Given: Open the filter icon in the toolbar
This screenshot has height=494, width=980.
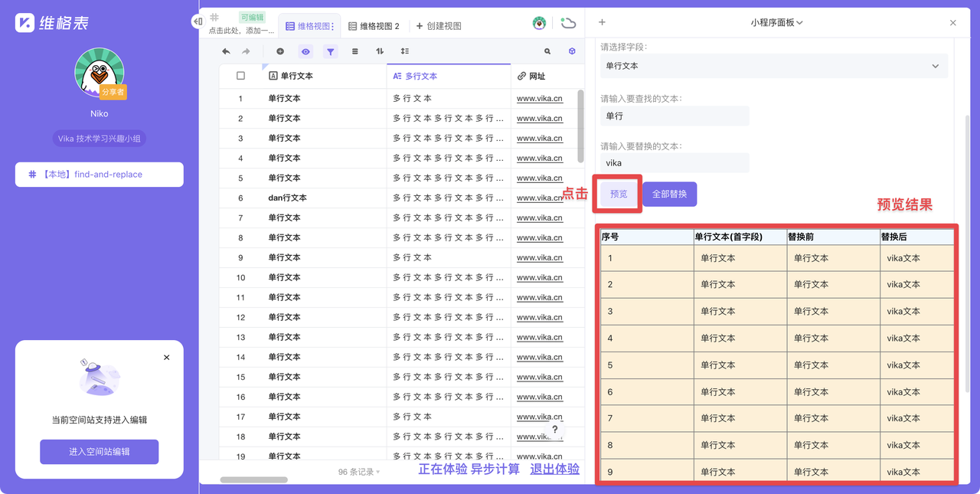Looking at the screenshot, I should [331, 51].
